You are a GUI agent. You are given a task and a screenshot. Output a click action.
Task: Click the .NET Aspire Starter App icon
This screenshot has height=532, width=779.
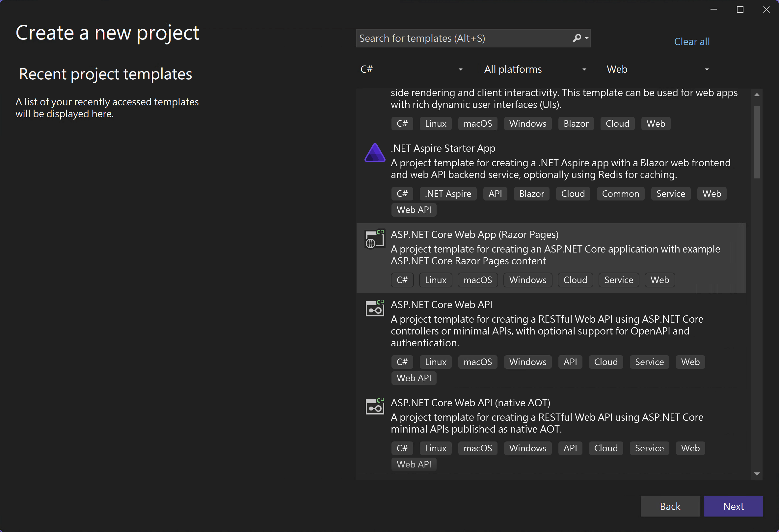point(375,153)
